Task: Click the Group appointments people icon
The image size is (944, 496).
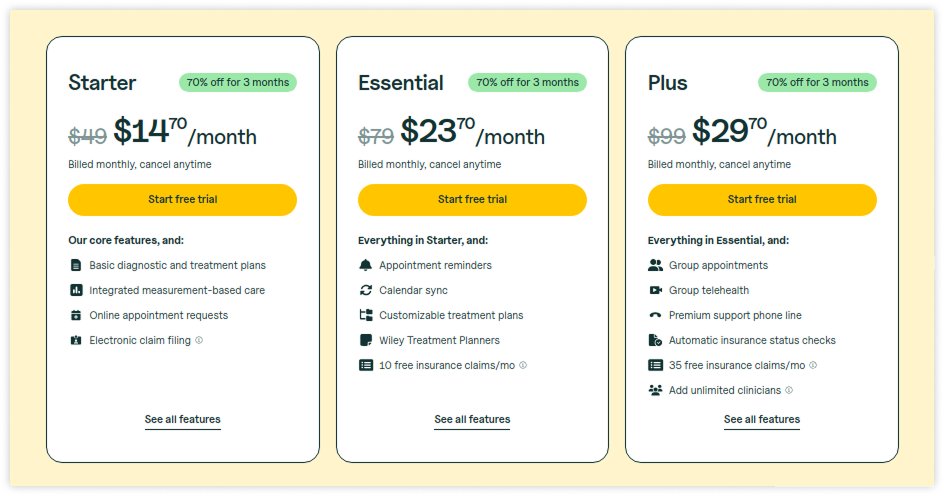Action: click(655, 265)
